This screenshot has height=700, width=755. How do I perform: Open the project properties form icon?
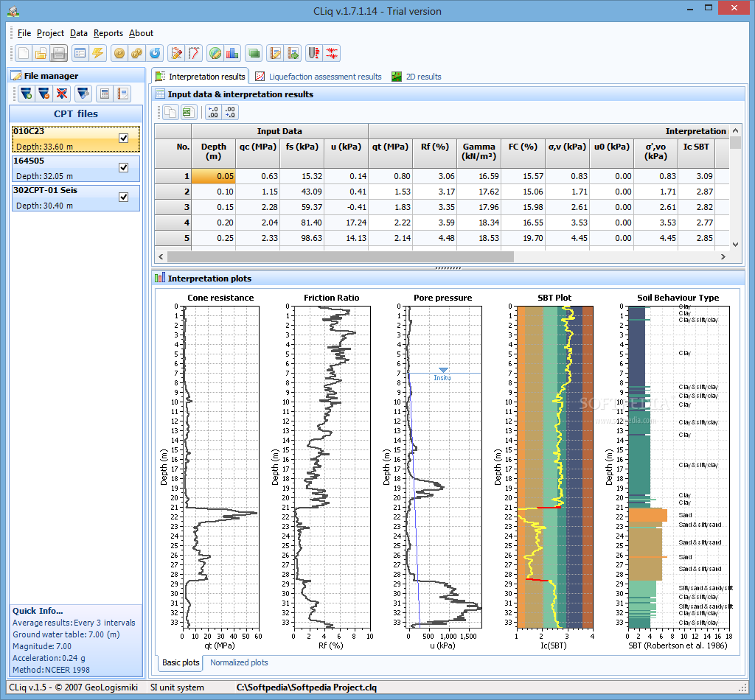(x=80, y=53)
